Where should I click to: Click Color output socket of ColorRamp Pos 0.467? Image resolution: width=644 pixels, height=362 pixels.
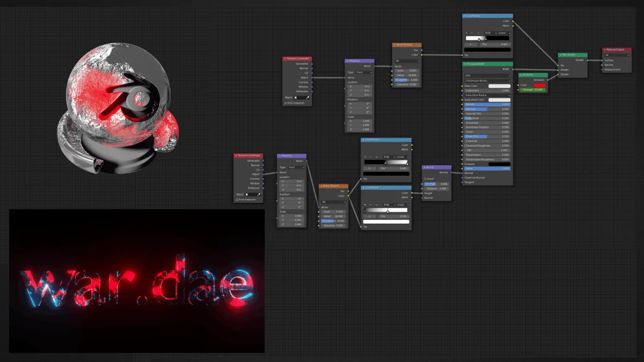(513, 21)
